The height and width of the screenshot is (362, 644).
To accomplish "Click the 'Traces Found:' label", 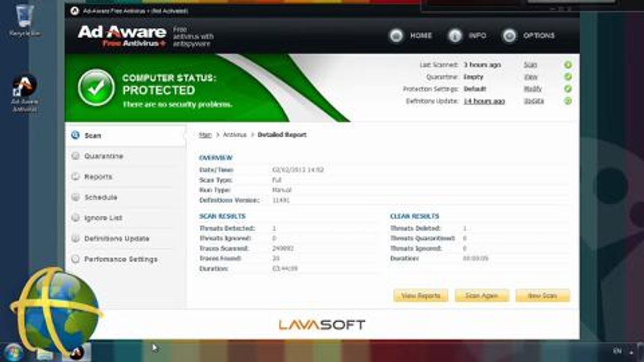I will coord(220,258).
